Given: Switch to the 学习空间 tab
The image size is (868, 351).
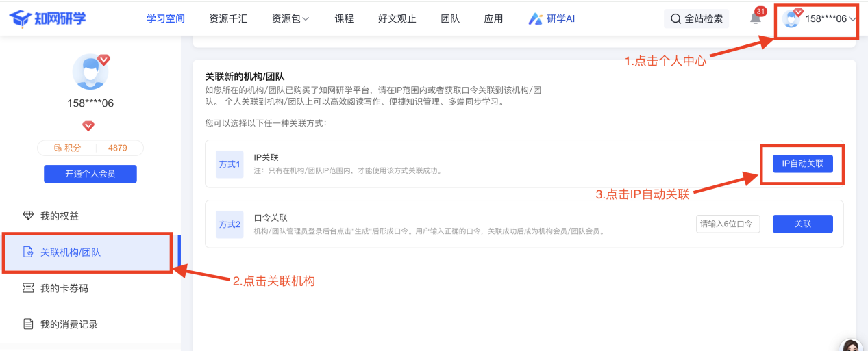Looking at the screenshot, I should [166, 18].
